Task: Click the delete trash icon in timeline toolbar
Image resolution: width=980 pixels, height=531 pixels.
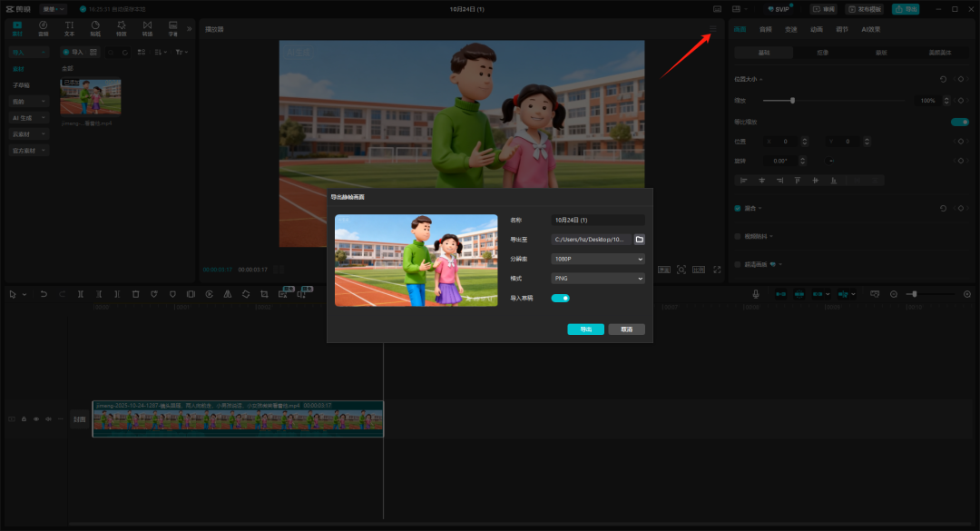Action: 135,294
